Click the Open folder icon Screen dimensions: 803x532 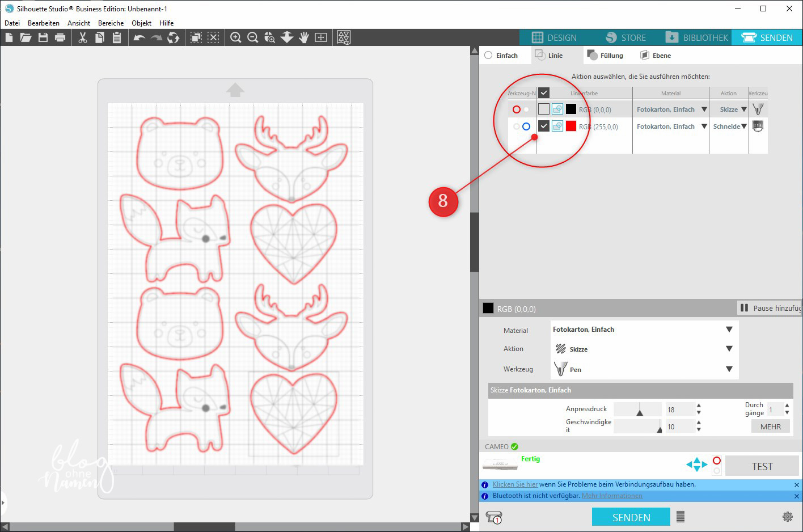tap(26, 37)
